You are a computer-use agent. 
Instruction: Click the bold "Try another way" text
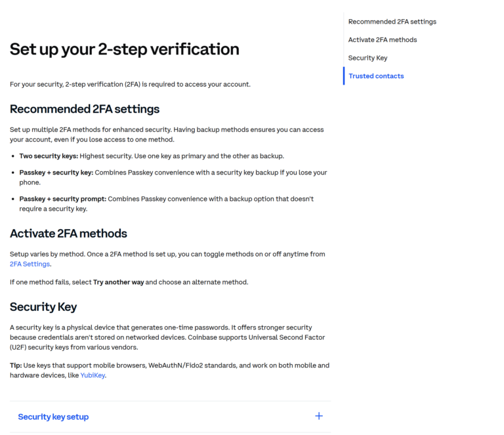(x=119, y=282)
